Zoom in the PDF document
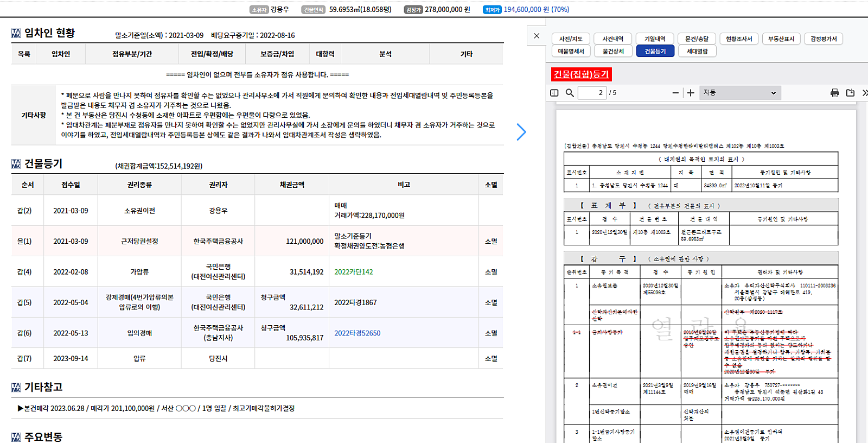The height and width of the screenshot is (443, 868). tap(691, 93)
